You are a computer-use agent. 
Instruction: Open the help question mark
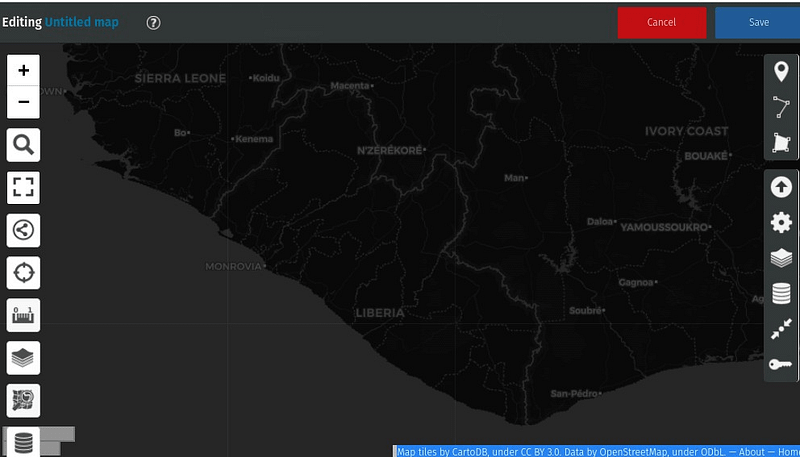(x=154, y=23)
